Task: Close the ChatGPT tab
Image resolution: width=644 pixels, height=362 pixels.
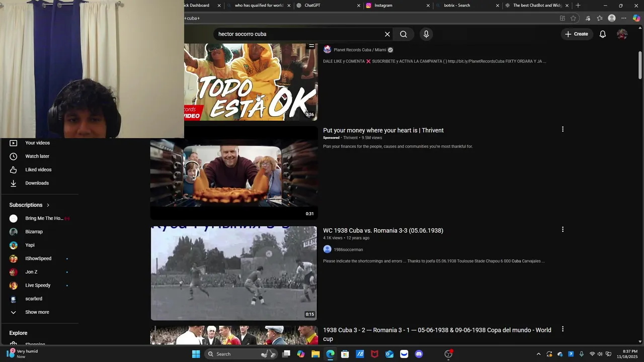Action: point(359,6)
